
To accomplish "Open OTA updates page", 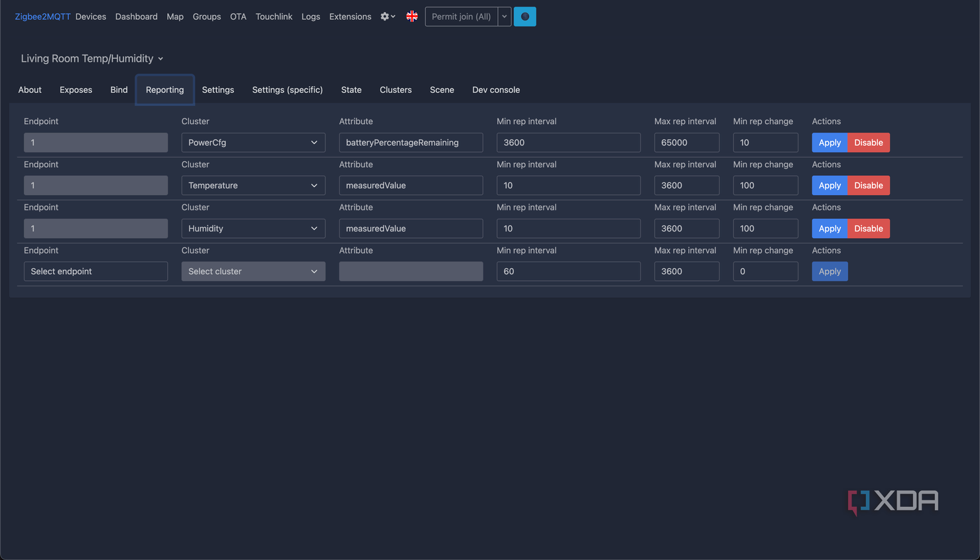I will click(238, 17).
